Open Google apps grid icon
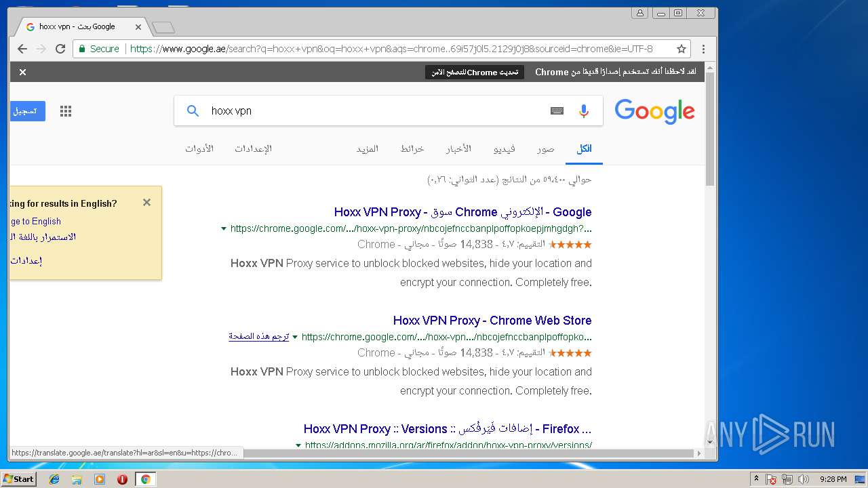868x488 pixels. coord(66,111)
